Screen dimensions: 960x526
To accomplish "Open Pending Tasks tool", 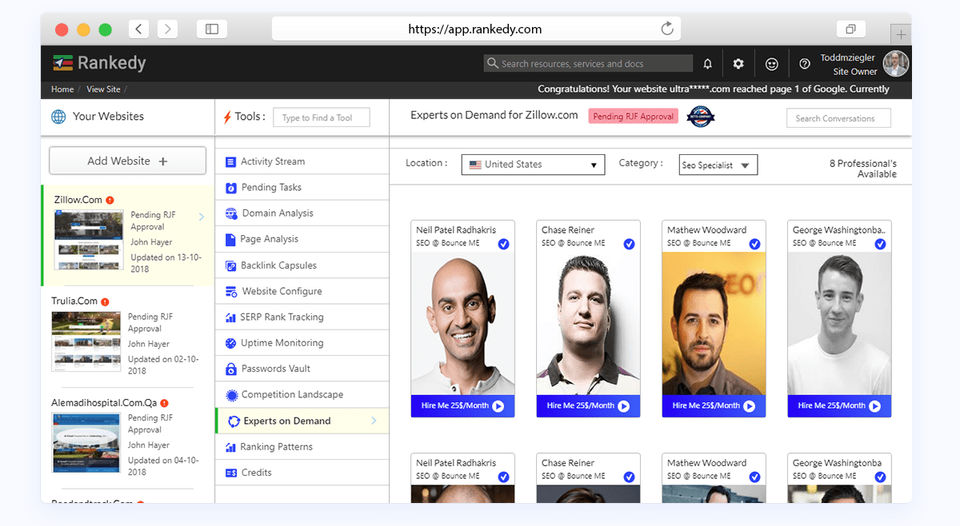I will 302,187.
